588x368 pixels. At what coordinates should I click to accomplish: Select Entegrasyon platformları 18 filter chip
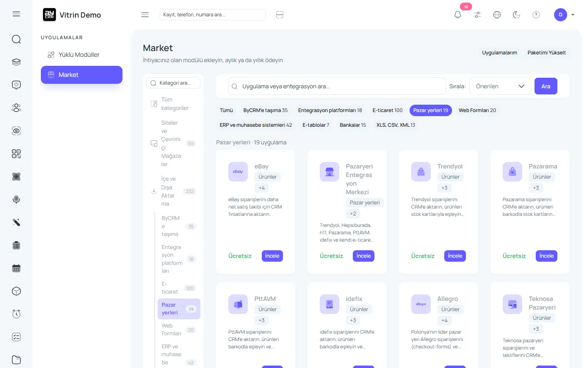(330, 110)
